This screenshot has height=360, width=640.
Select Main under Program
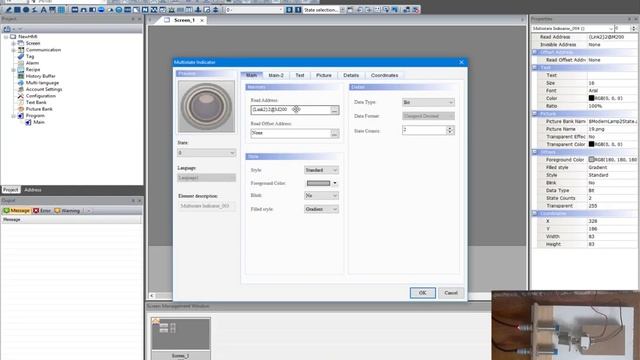(39, 122)
